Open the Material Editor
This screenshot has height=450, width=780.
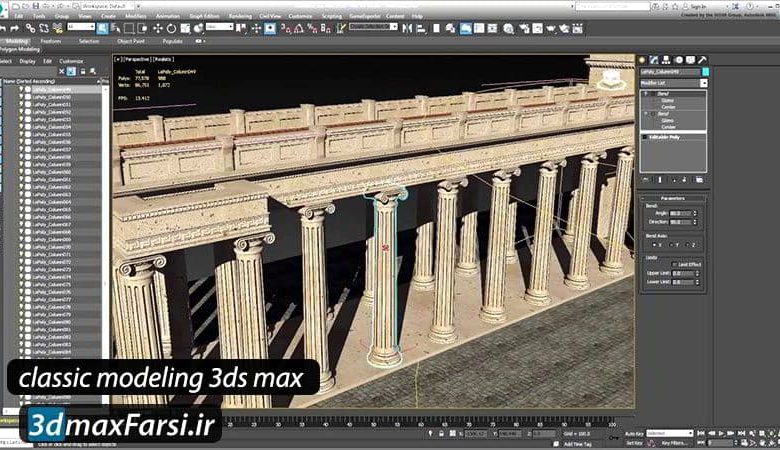508,28
